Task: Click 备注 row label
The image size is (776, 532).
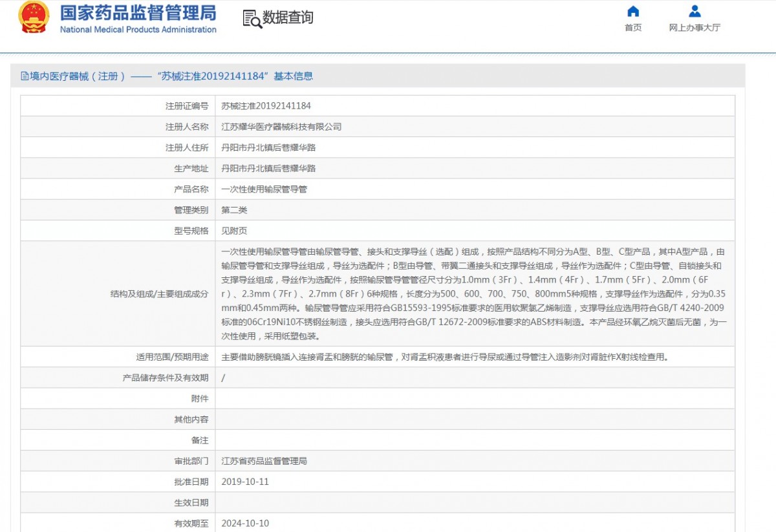Action: (200, 440)
